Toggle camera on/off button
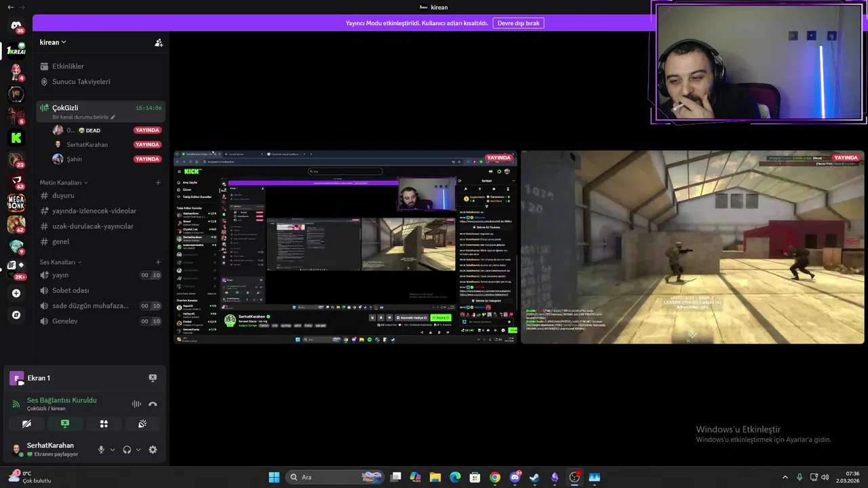 coord(26,424)
